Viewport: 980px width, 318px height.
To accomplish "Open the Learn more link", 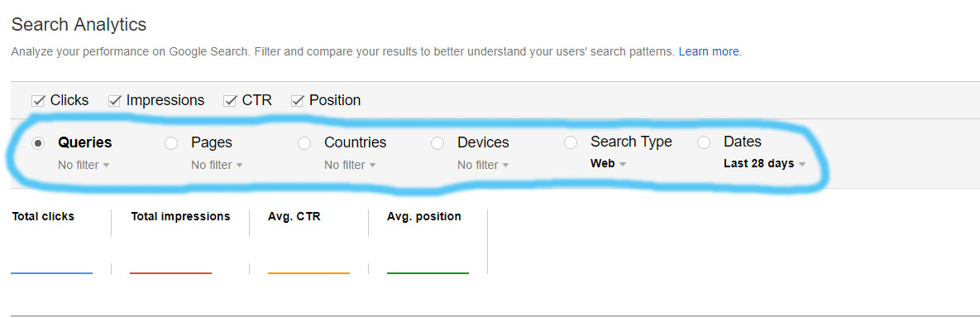I will [x=709, y=52].
